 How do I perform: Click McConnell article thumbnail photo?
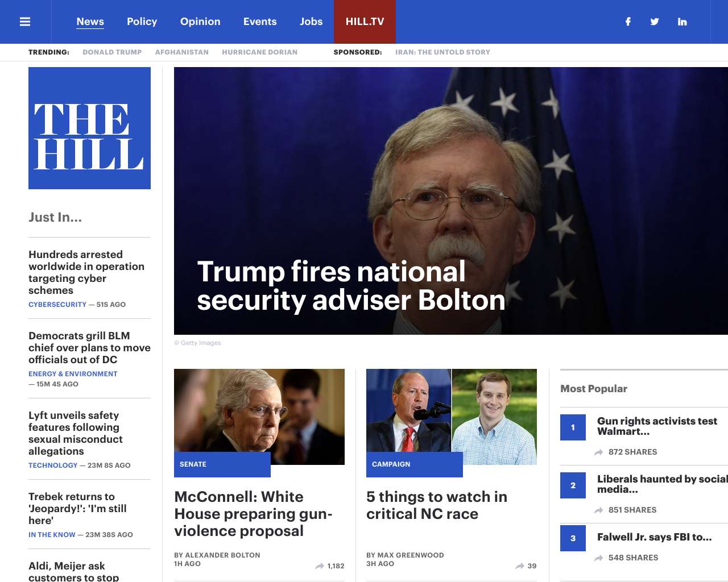[259, 417]
